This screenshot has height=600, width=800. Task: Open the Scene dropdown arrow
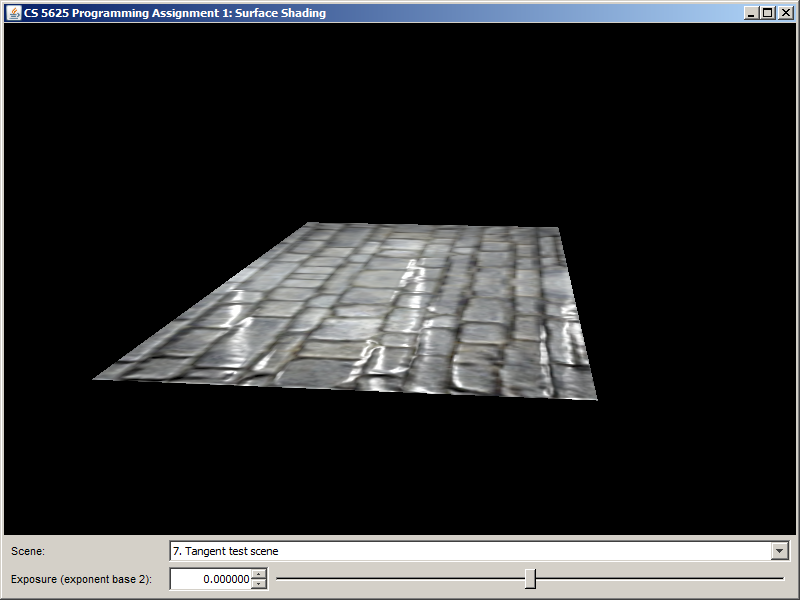pyautogui.click(x=780, y=551)
